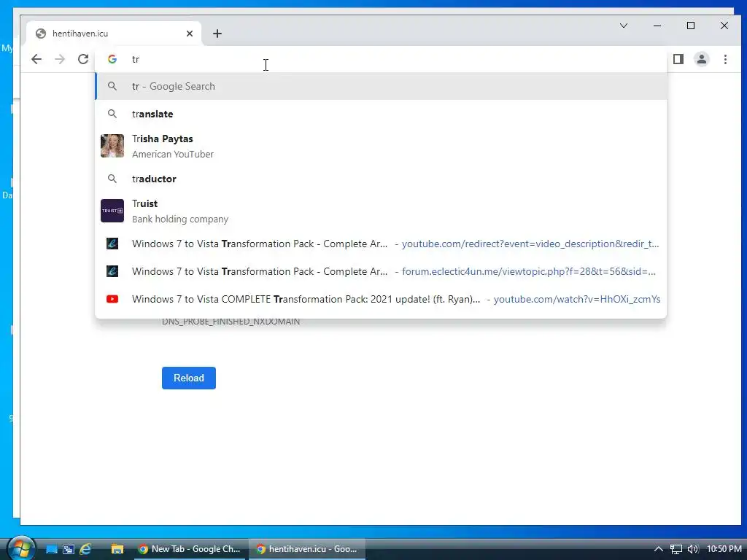
Task: Click the Google logo in address bar
Action: 112,59
